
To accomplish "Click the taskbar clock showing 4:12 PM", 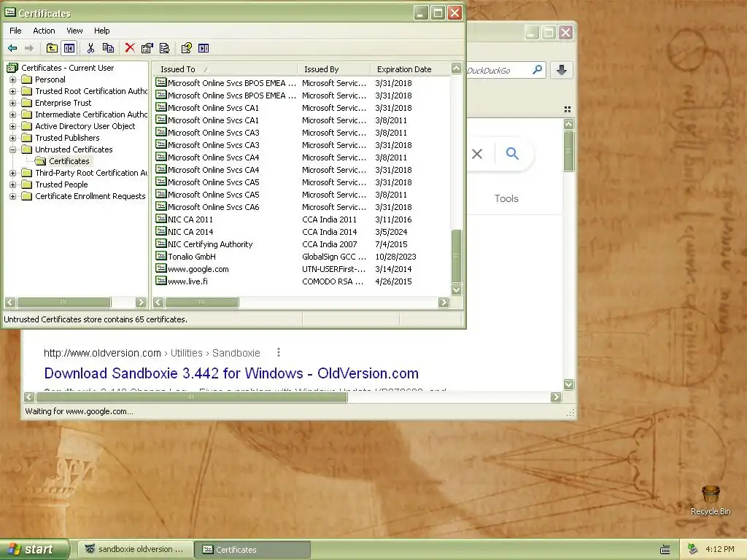I will point(720,549).
